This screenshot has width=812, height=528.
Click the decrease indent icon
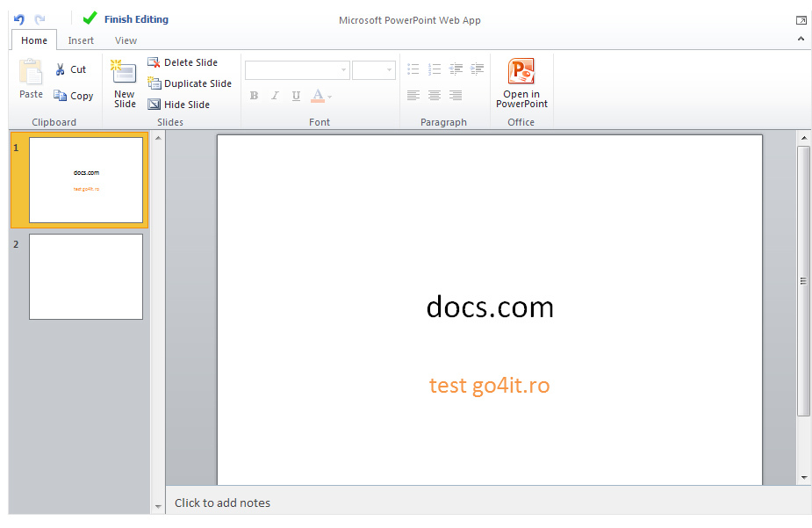456,69
